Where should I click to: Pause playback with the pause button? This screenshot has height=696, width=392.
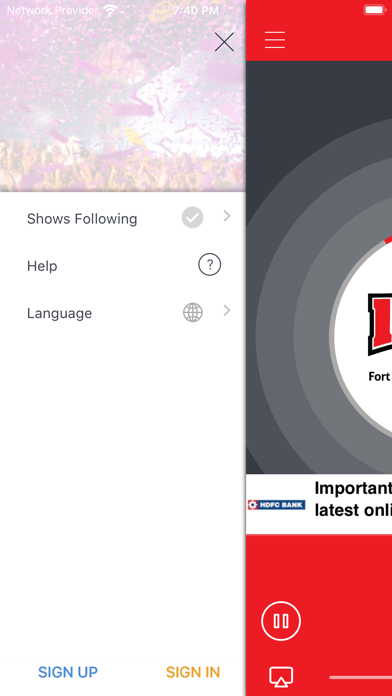[x=281, y=621]
